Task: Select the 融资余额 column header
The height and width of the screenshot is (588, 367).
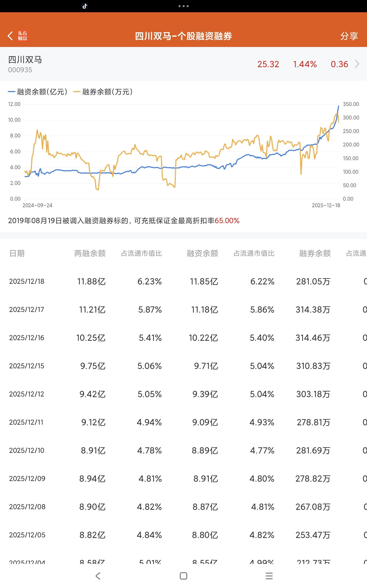Action: pyautogui.click(x=202, y=253)
